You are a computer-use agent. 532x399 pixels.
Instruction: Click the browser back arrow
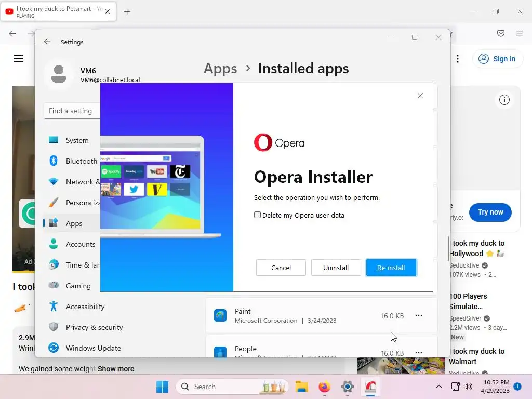tap(12, 33)
